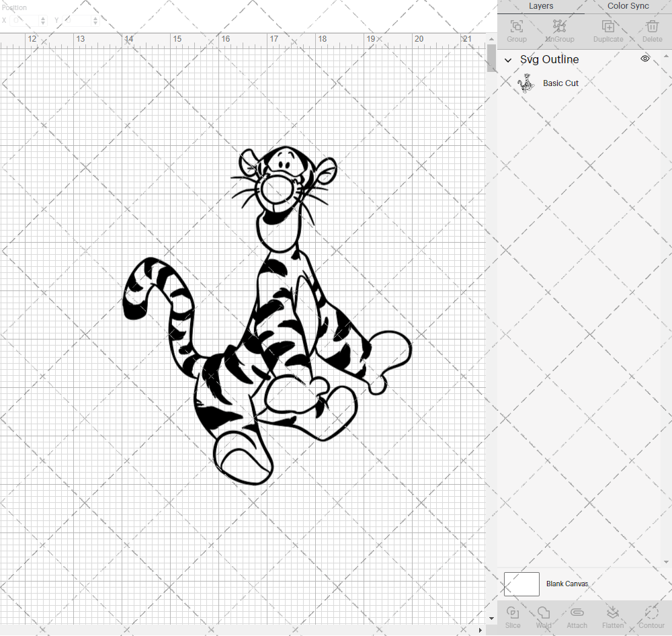Select the Group tool
Viewport: 672px width, 636px height.
pyautogui.click(x=516, y=27)
